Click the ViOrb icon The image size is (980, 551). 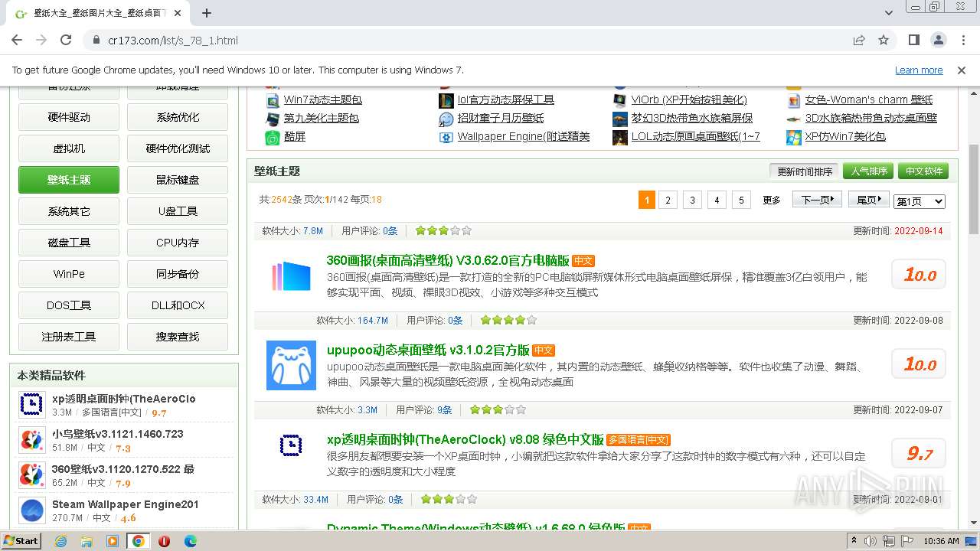[x=620, y=100]
